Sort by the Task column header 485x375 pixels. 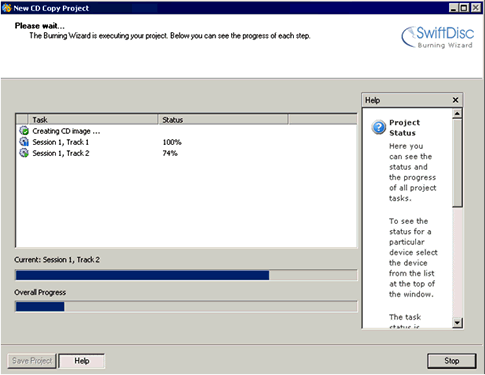(x=93, y=119)
